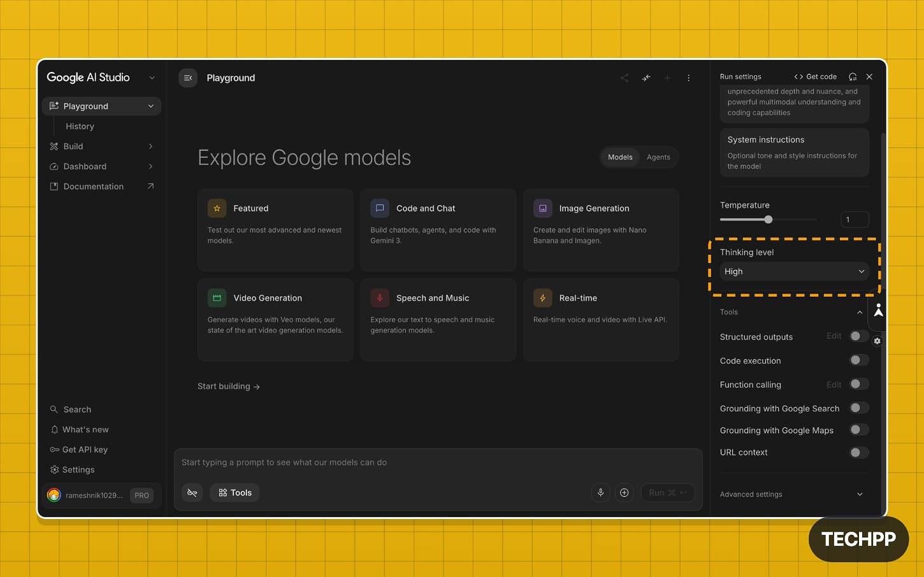924x577 pixels.
Task: Click the Speech and Music microphone icon
Action: [x=380, y=298]
